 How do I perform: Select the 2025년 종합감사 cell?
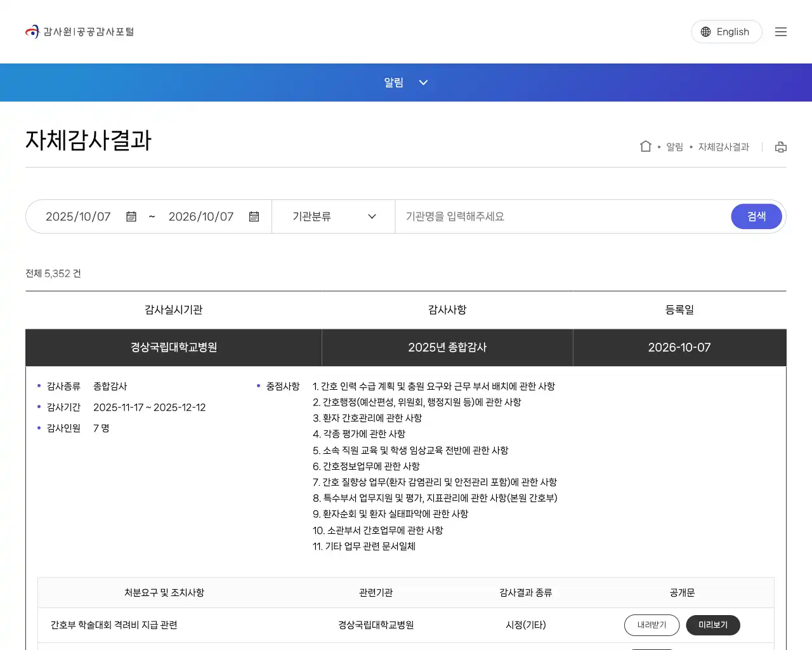click(x=447, y=347)
